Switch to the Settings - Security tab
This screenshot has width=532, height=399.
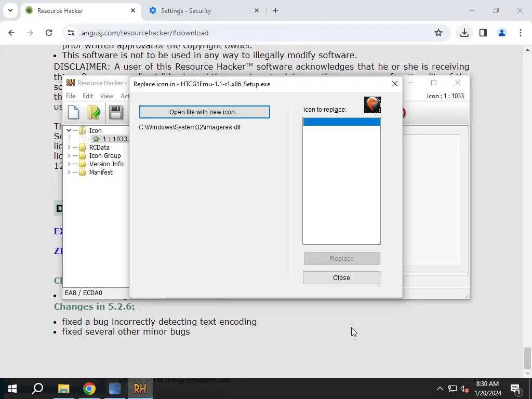click(204, 11)
